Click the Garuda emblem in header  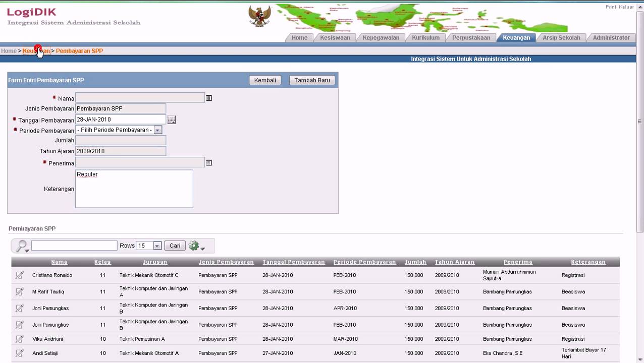260,16
